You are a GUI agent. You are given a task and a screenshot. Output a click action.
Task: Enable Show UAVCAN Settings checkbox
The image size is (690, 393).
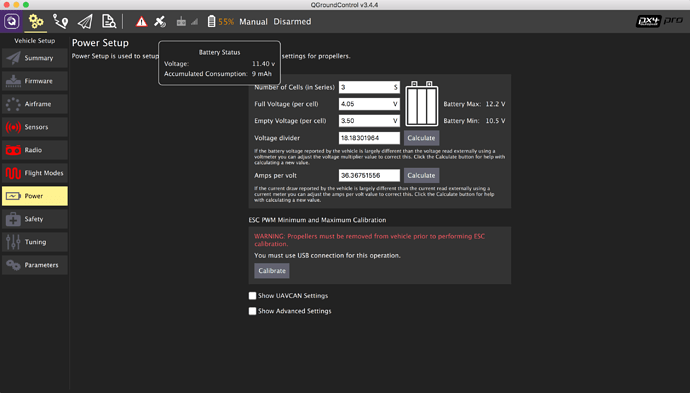tap(252, 296)
